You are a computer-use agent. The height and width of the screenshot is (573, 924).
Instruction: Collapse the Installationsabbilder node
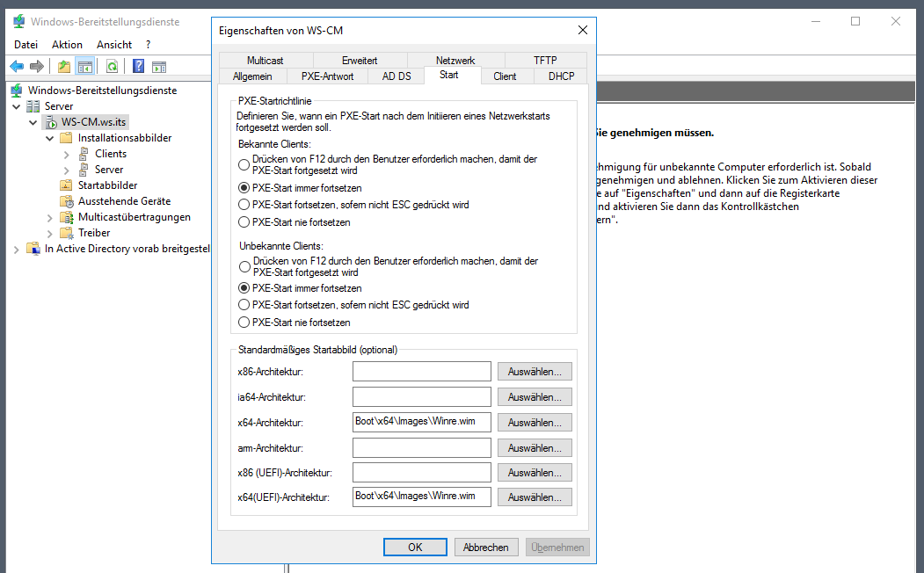(50, 138)
